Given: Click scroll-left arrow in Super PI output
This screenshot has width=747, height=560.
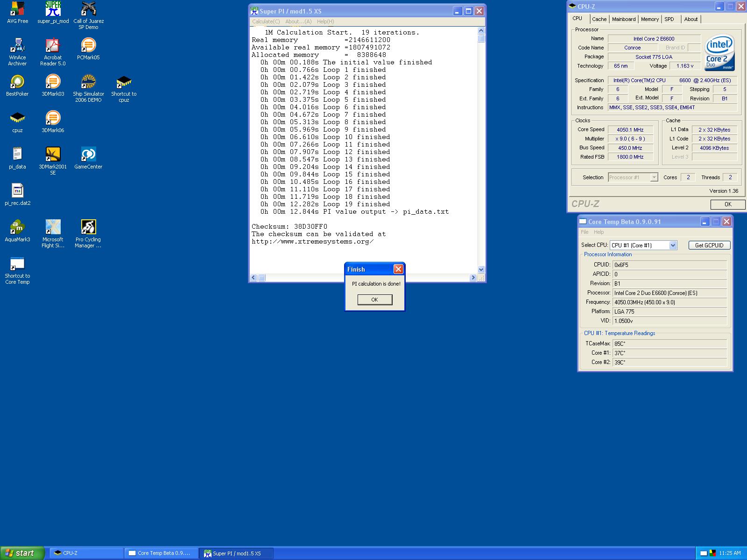Looking at the screenshot, I should pos(254,278).
